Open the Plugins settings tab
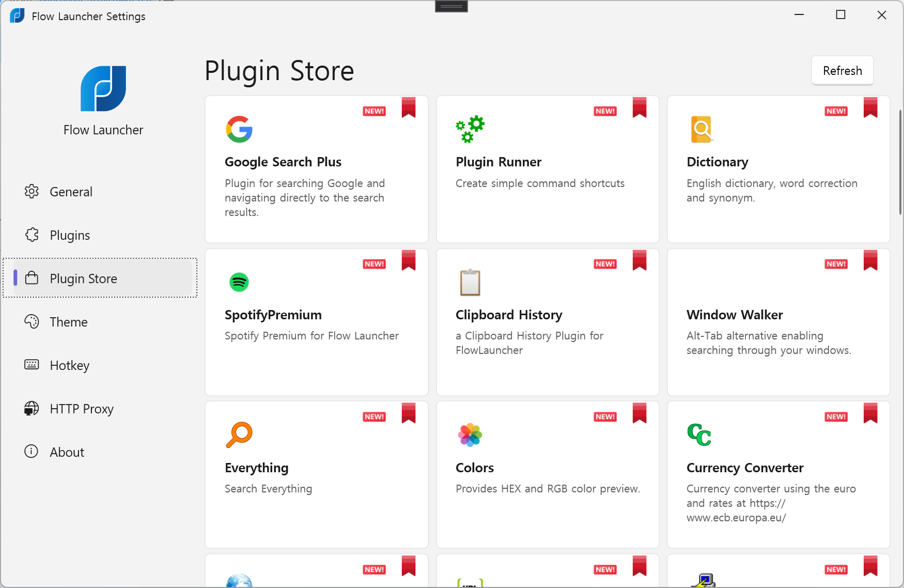904x588 pixels. (x=103, y=235)
